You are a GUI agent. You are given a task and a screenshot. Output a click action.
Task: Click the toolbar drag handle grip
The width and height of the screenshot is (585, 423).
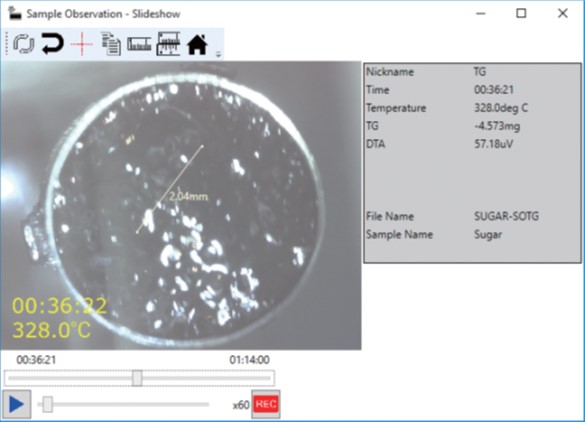click(6, 44)
